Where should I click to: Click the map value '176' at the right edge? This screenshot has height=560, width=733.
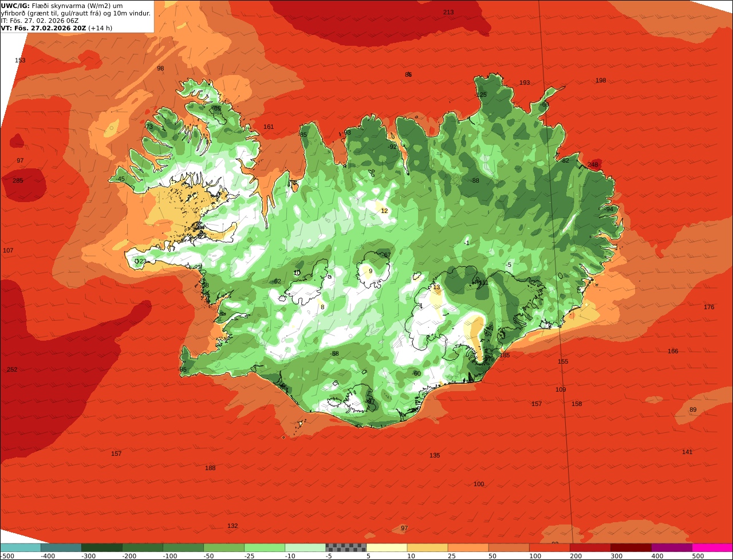pyautogui.click(x=709, y=307)
